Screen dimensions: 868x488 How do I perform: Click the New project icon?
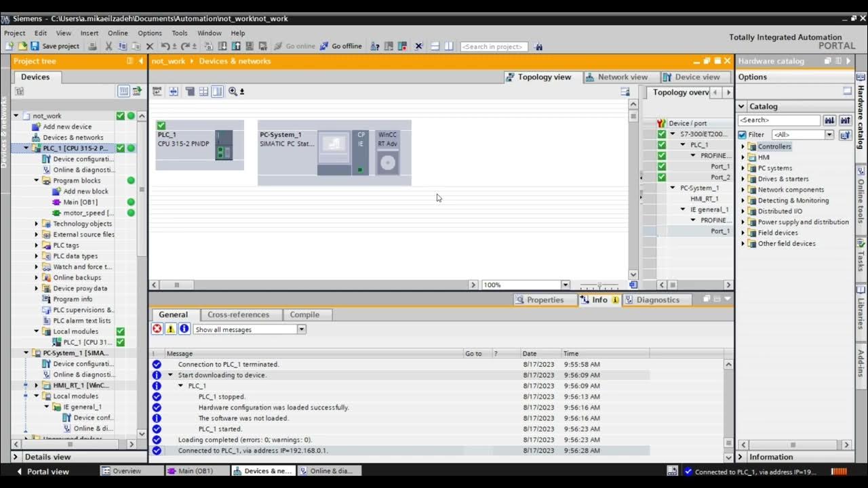pos(9,46)
